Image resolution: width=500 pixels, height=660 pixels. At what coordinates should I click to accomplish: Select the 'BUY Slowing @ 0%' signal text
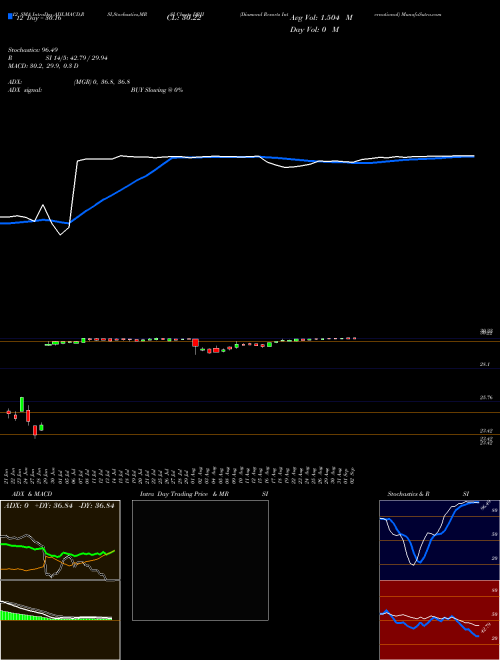click(157, 90)
